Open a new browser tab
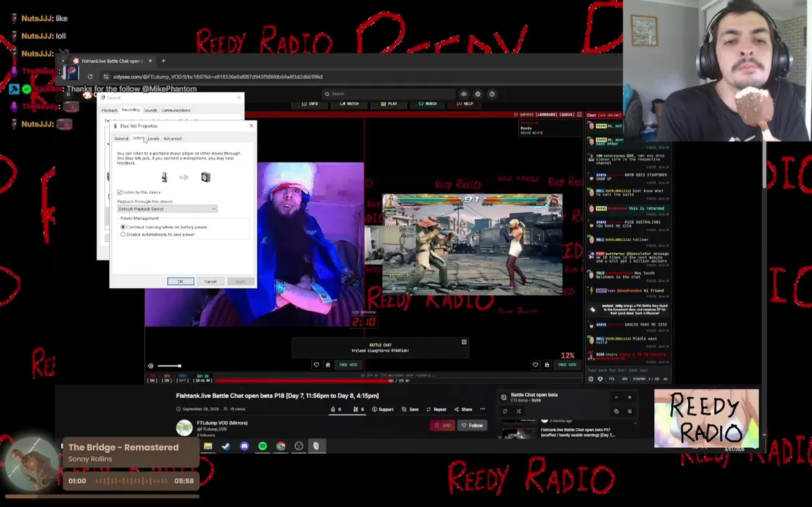812x507 pixels. coord(164,61)
